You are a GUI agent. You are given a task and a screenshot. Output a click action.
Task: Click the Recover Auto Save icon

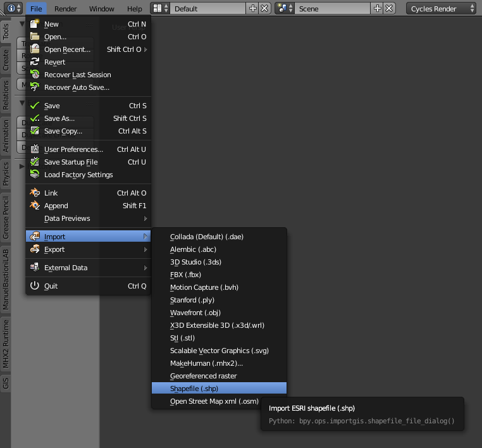click(35, 87)
